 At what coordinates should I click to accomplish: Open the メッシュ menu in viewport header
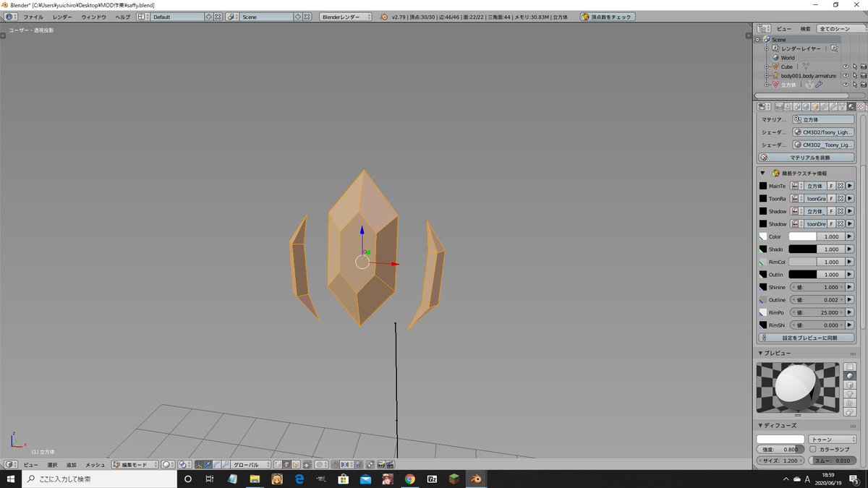(x=95, y=464)
